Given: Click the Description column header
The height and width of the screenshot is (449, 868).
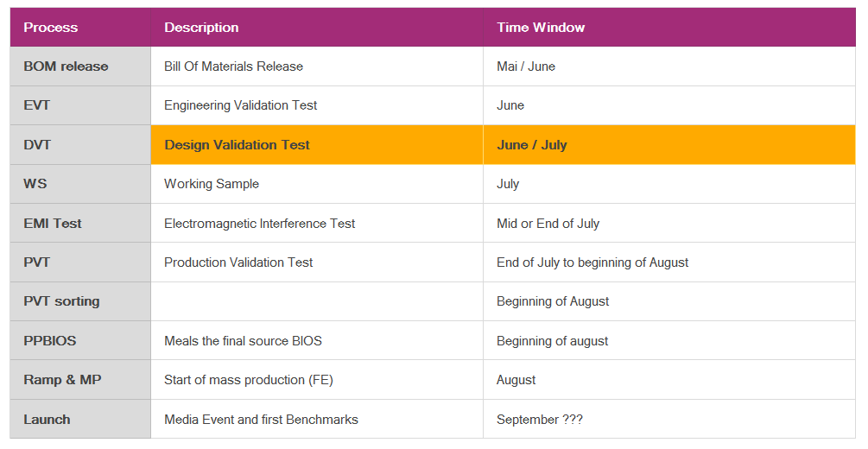Looking at the screenshot, I should [x=201, y=28].
